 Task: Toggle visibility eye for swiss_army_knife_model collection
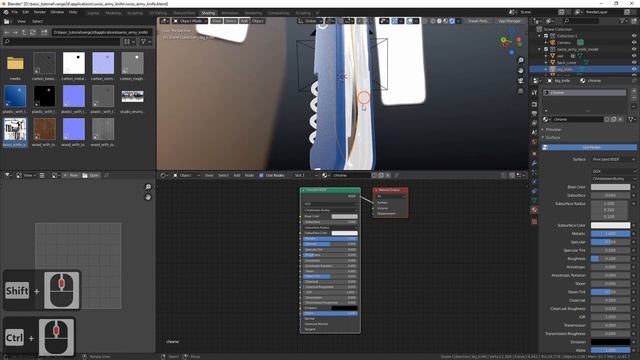(x=634, y=49)
